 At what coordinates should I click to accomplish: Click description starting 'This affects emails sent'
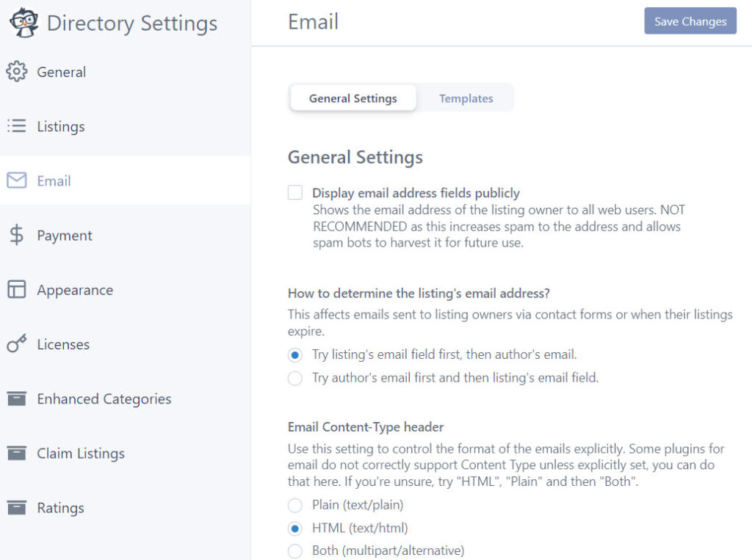tap(510, 323)
